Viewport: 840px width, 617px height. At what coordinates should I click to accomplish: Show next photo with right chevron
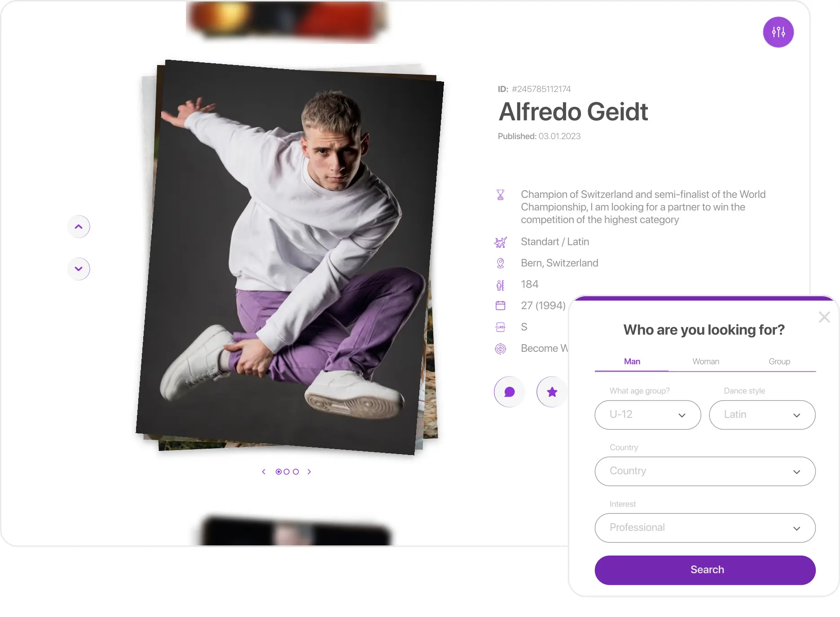309,472
